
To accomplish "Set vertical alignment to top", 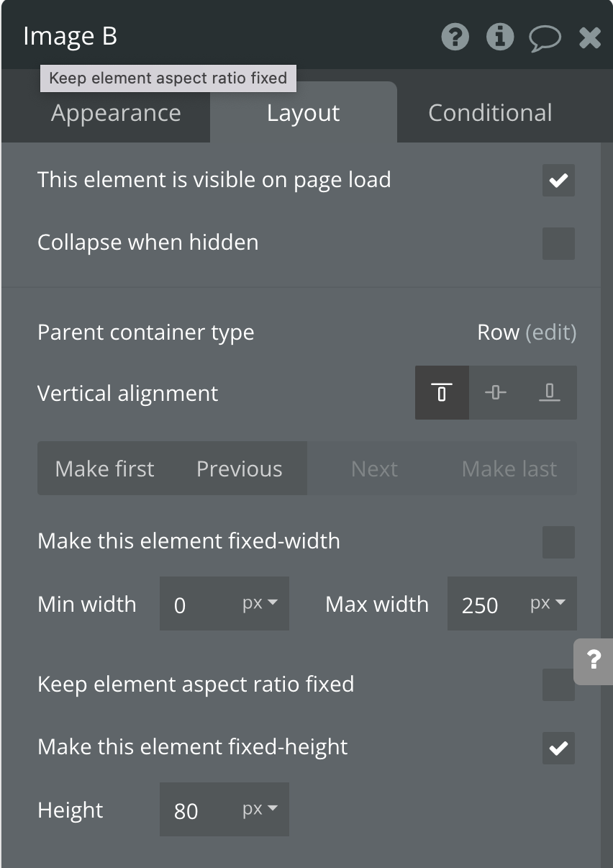I will (442, 393).
